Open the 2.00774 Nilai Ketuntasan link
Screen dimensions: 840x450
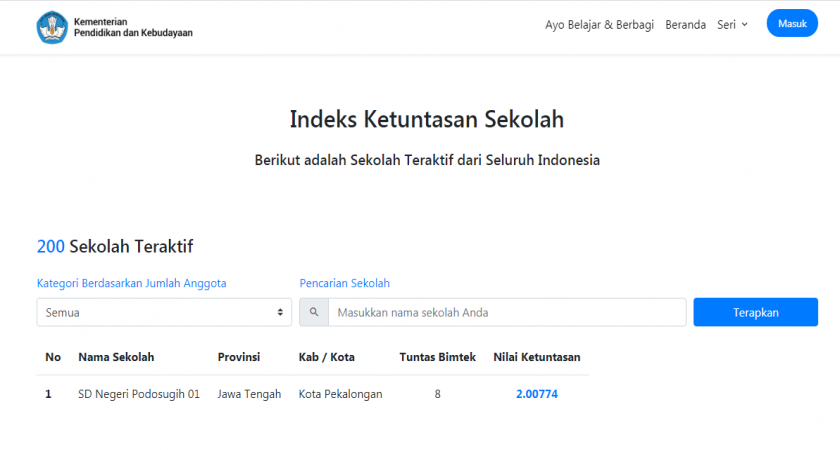coord(537,394)
